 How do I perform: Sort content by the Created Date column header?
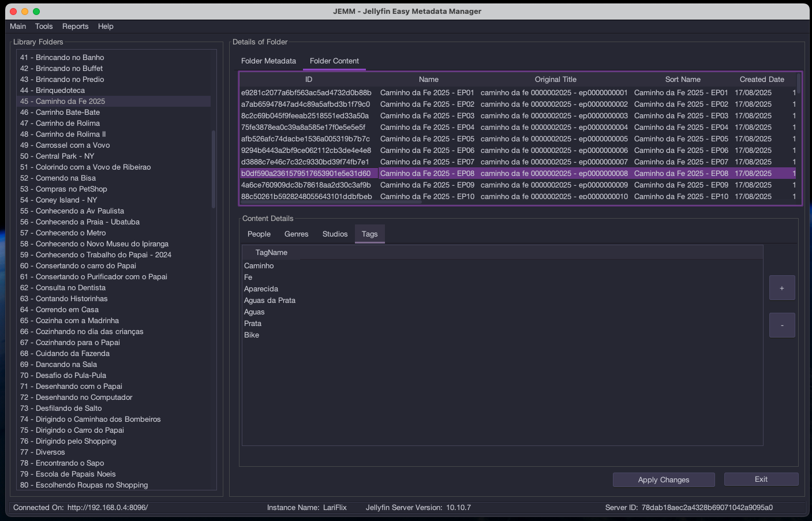pyautogui.click(x=761, y=80)
